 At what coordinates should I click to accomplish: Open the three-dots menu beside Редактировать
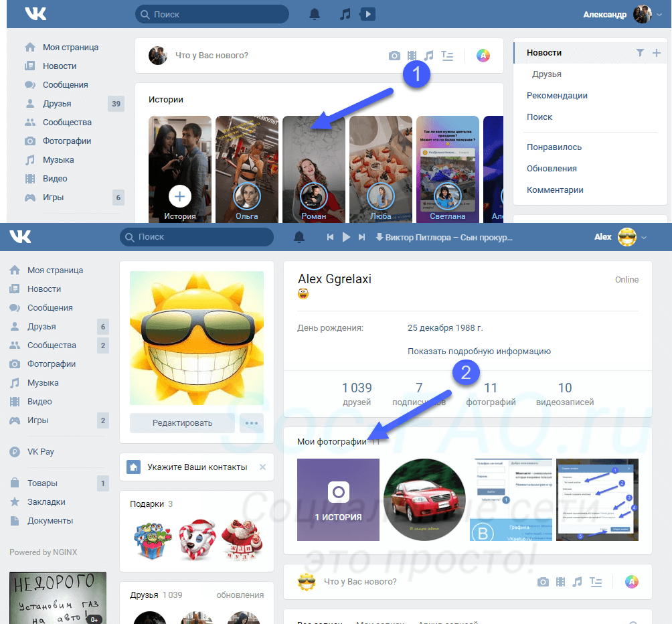pyautogui.click(x=252, y=423)
